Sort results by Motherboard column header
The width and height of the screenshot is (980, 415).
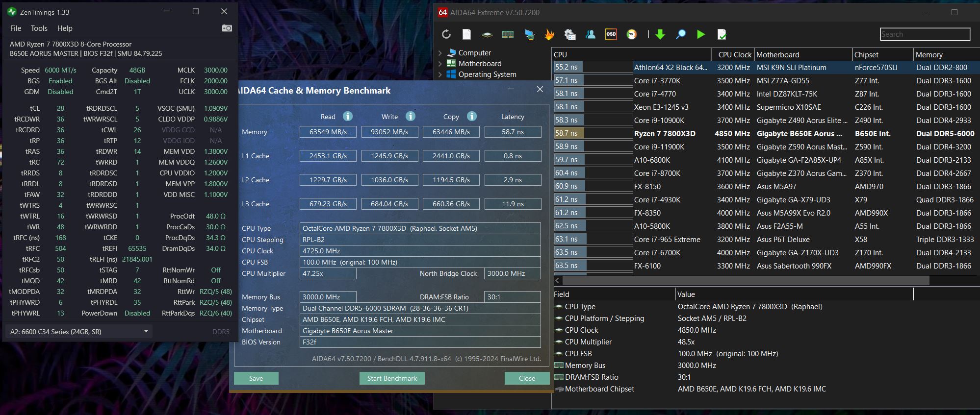(803, 55)
